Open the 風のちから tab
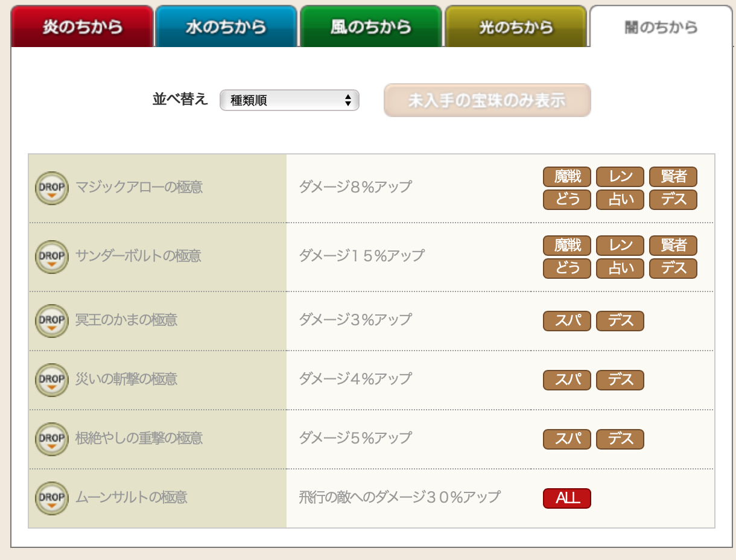 (x=371, y=26)
